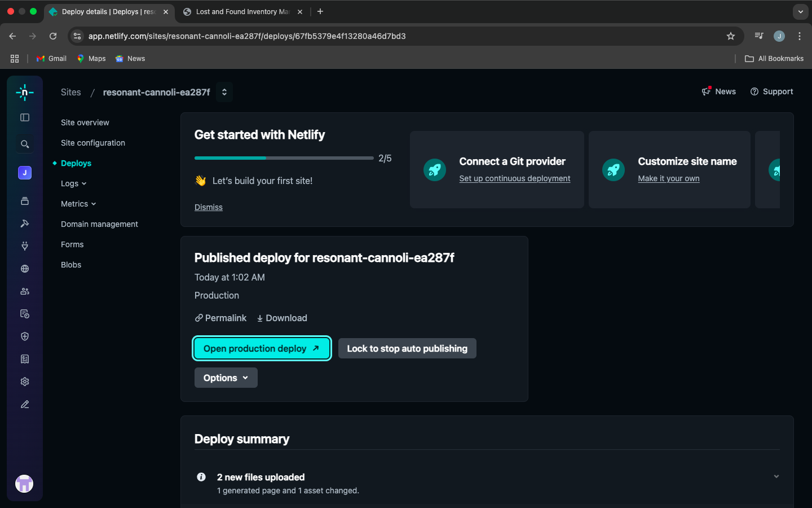
Task: Expand the Logs menu
Action: (x=74, y=183)
